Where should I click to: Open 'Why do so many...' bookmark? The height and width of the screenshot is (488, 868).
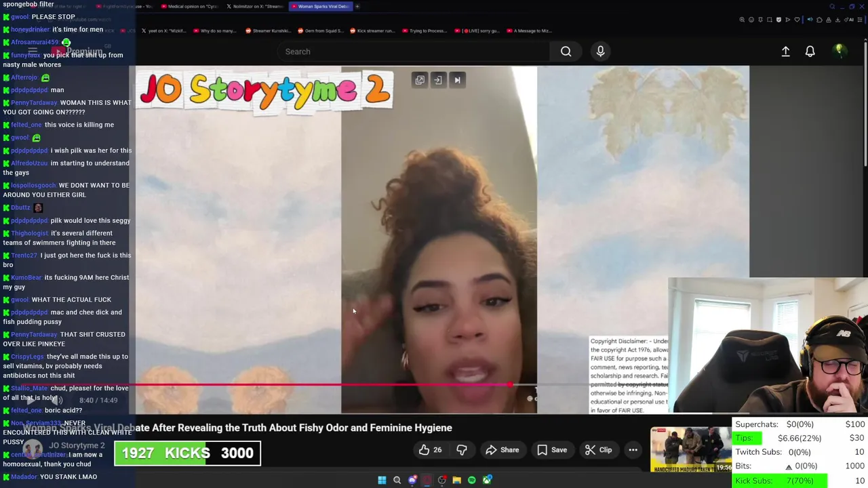pyautogui.click(x=215, y=30)
